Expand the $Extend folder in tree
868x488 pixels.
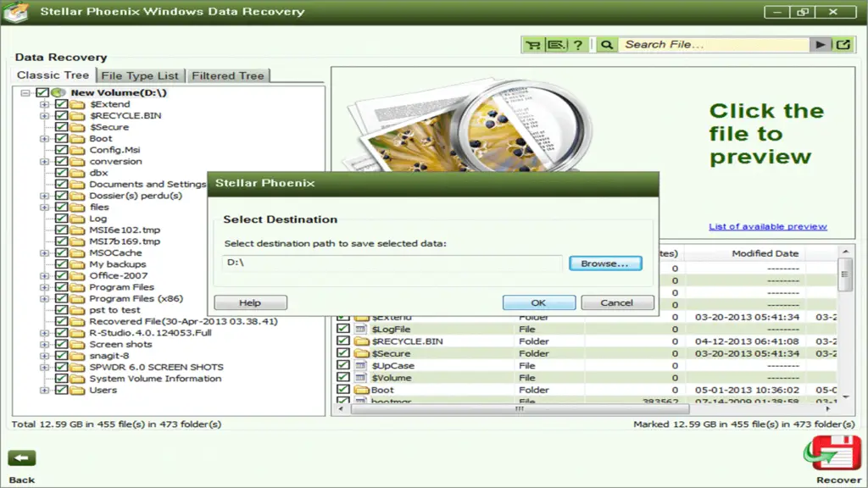[44, 104]
